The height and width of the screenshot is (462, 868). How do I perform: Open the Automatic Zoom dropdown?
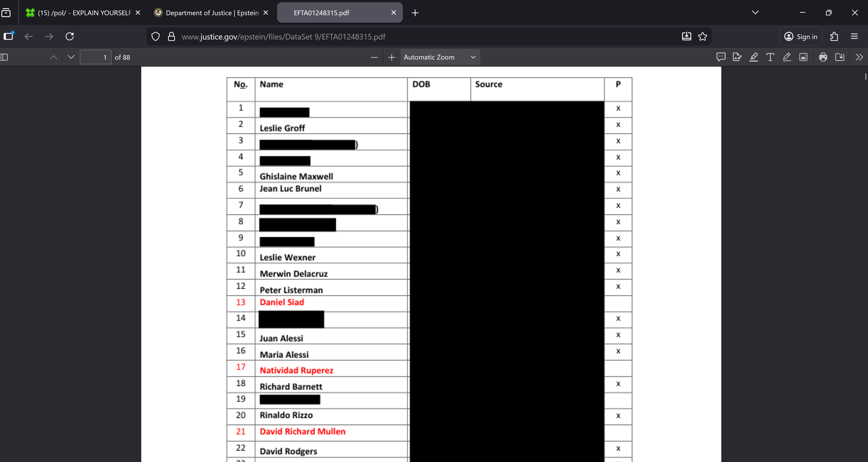point(440,57)
